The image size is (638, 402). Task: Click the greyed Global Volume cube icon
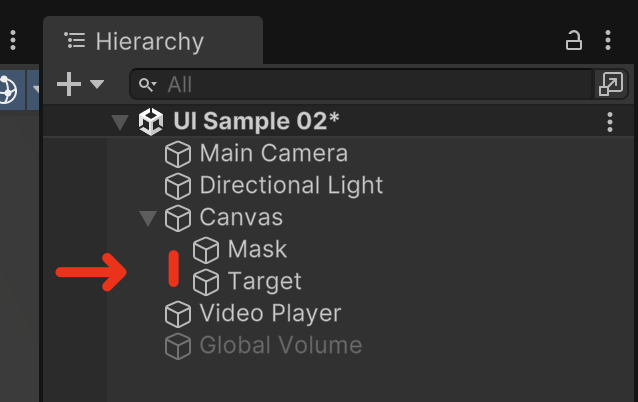point(178,346)
